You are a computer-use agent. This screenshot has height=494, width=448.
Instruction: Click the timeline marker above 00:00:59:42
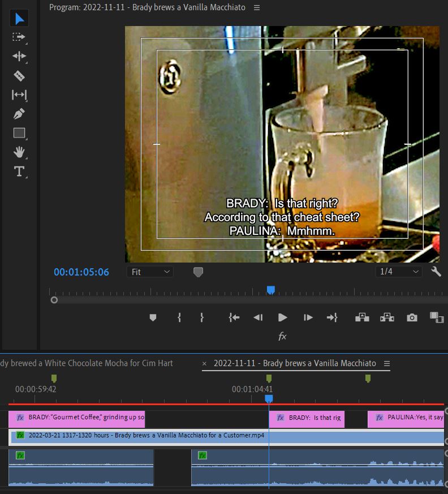pos(54,378)
